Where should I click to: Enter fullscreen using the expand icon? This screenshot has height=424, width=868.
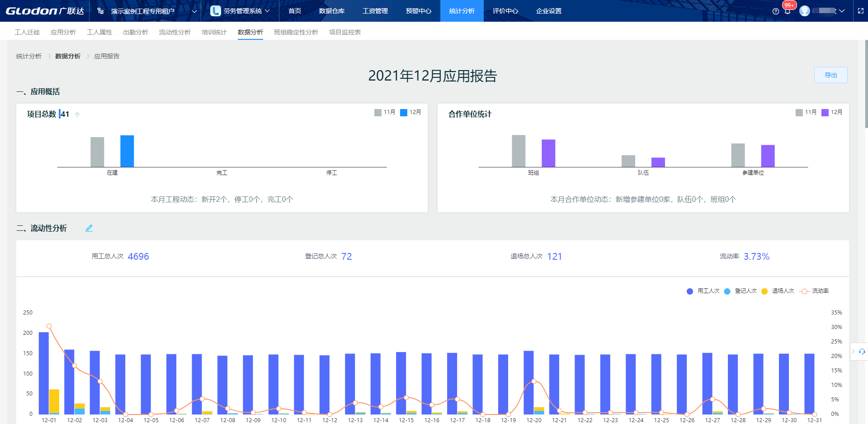point(861,11)
